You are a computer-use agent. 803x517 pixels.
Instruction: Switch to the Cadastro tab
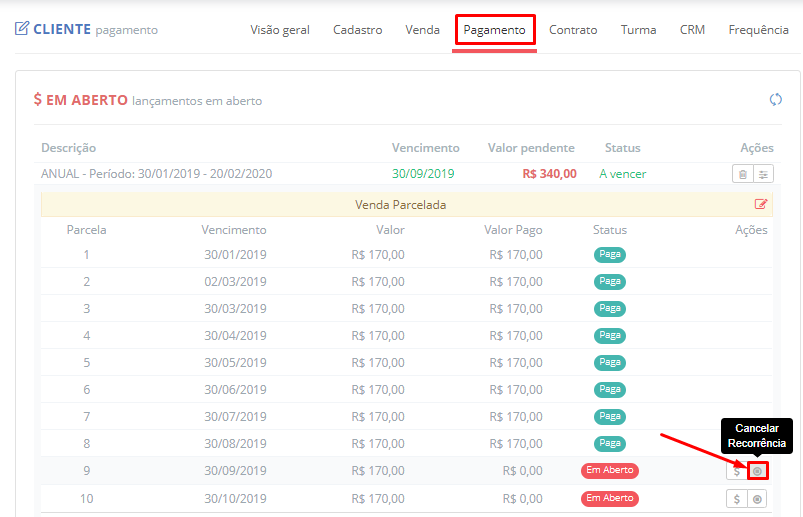coord(357,30)
